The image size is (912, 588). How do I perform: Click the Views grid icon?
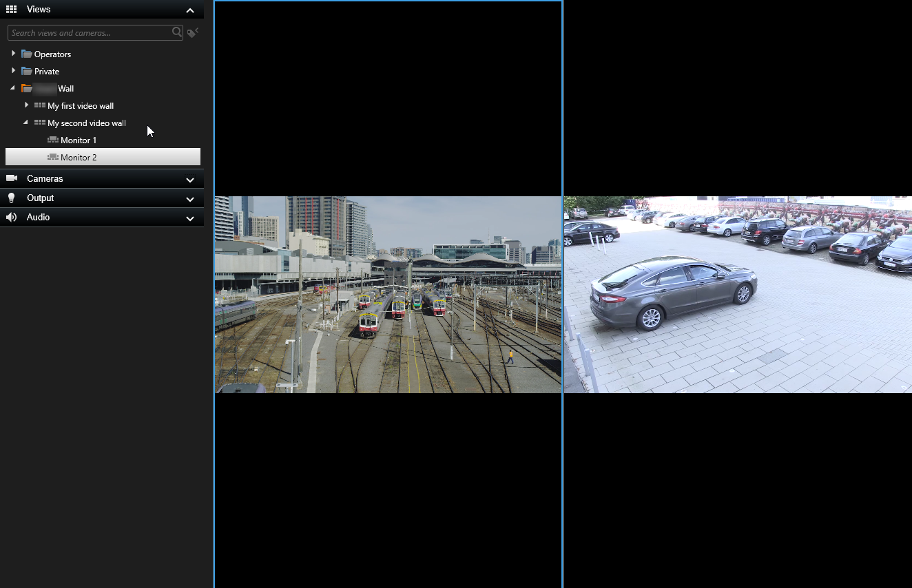pos(11,10)
